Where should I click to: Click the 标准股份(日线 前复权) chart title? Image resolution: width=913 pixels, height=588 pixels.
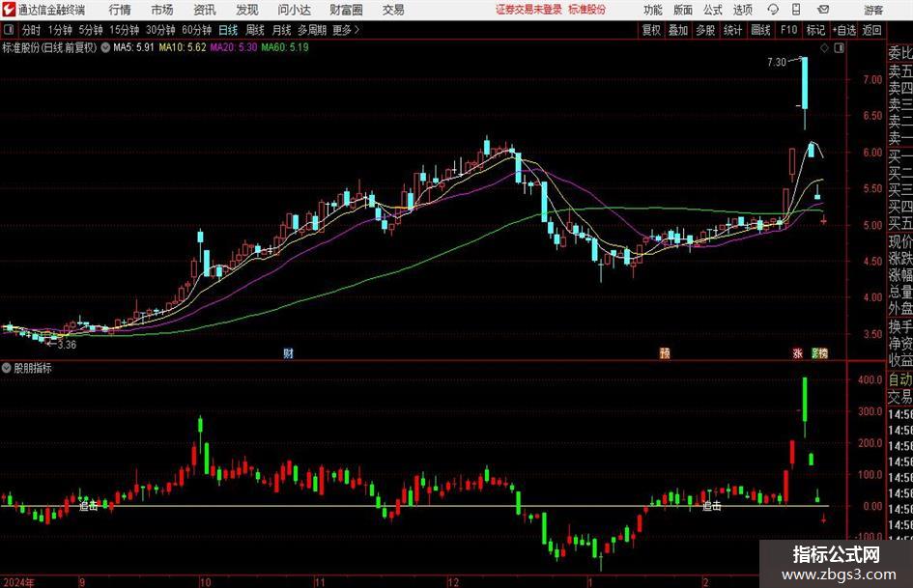[x=49, y=47]
